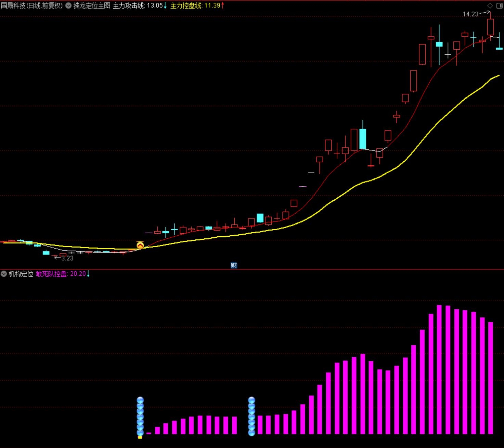Screen dimensions: 504x448
Task: Click the 主力攻击线: 13.05 value label
Action: pos(140,5)
